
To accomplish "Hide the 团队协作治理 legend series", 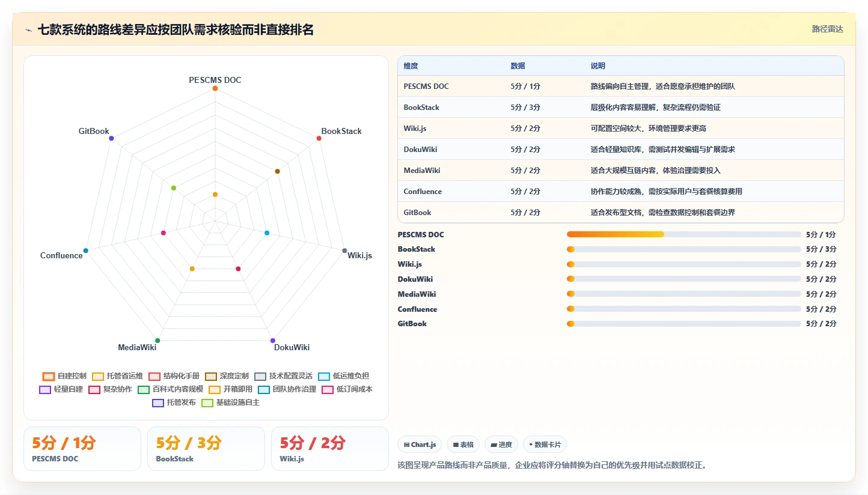I will 287,389.
